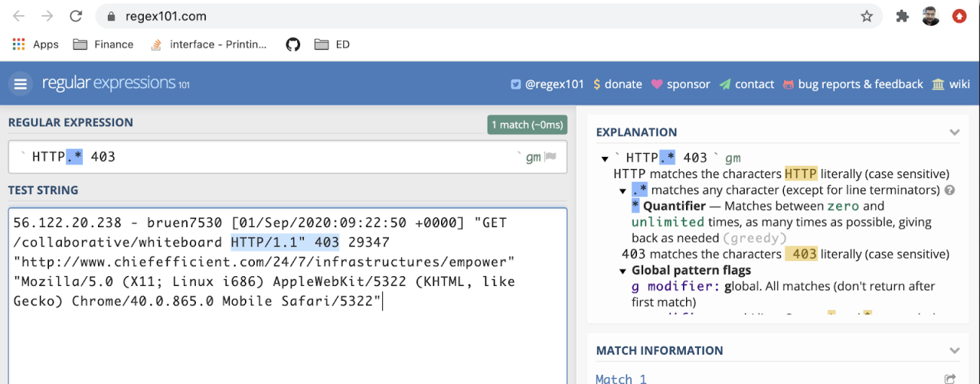Click into the regular expression input field
This screenshot has width=980, height=384.
click(x=268, y=157)
